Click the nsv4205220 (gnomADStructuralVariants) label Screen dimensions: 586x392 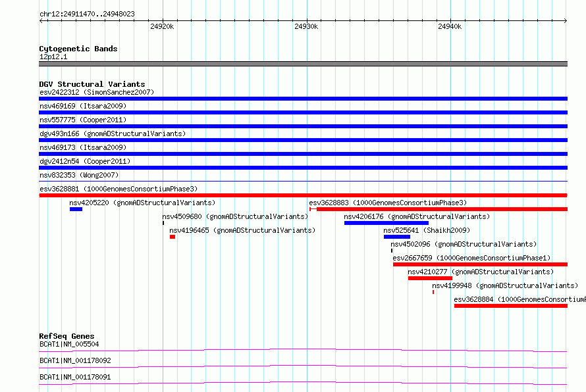tap(142, 203)
